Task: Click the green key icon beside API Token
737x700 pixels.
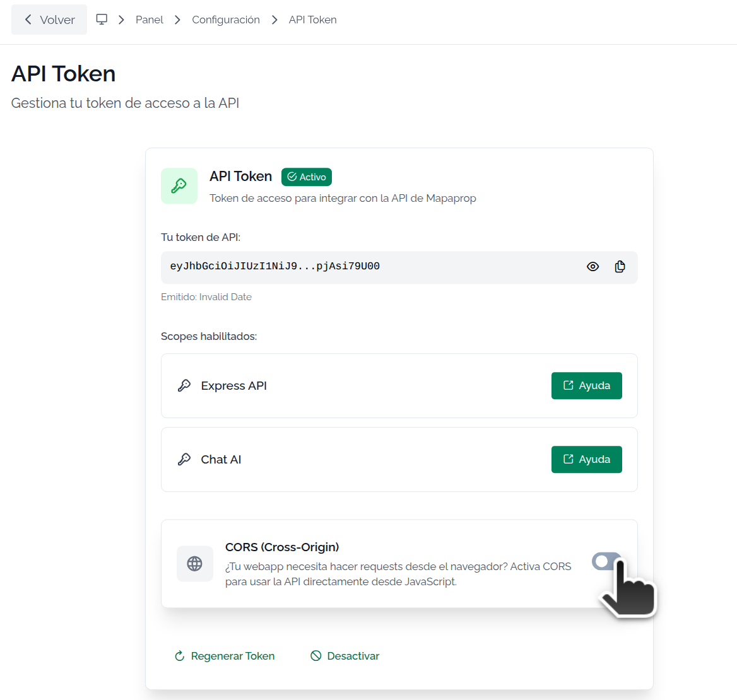Action: click(x=179, y=185)
